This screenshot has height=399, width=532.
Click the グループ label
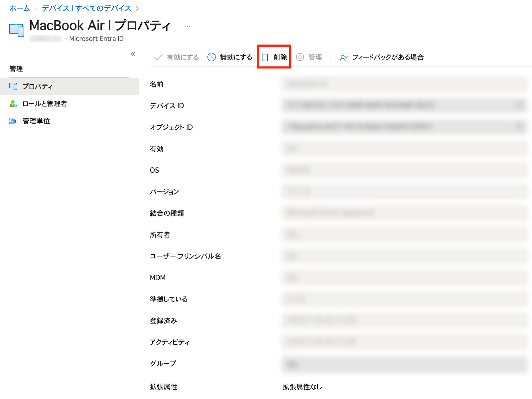163,364
